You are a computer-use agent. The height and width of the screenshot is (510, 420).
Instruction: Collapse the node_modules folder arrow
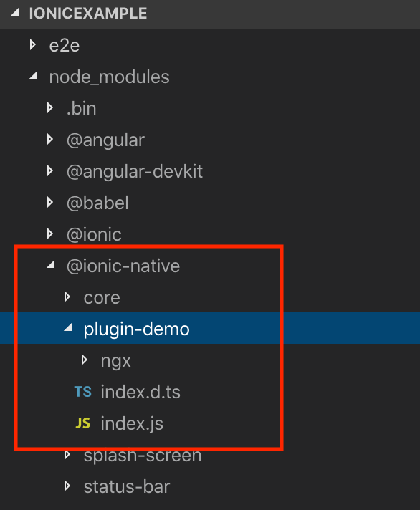[x=34, y=76]
